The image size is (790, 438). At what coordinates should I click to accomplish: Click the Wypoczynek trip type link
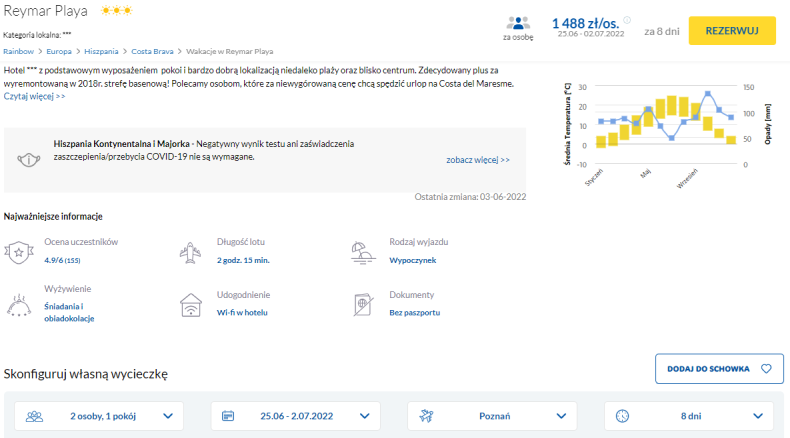pos(413,260)
